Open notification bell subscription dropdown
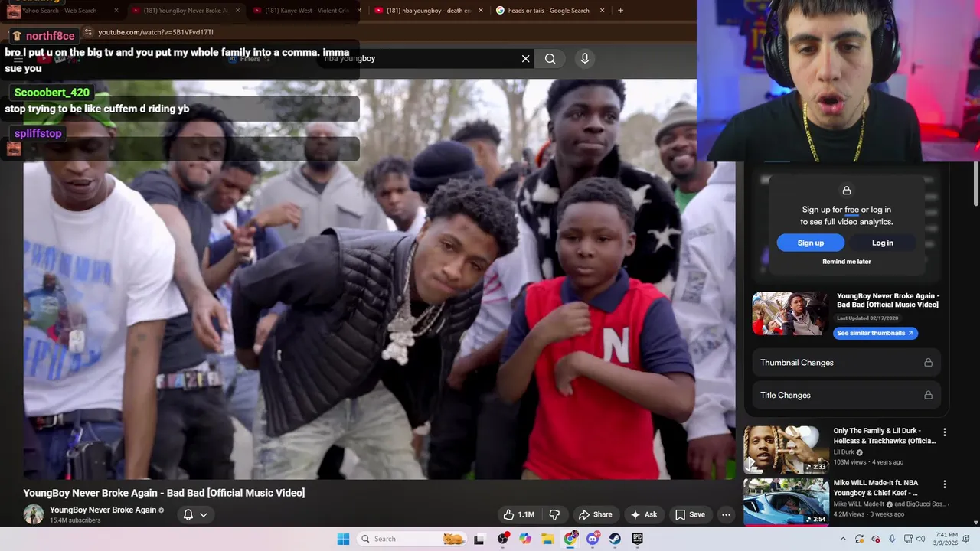 tap(195, 514)
